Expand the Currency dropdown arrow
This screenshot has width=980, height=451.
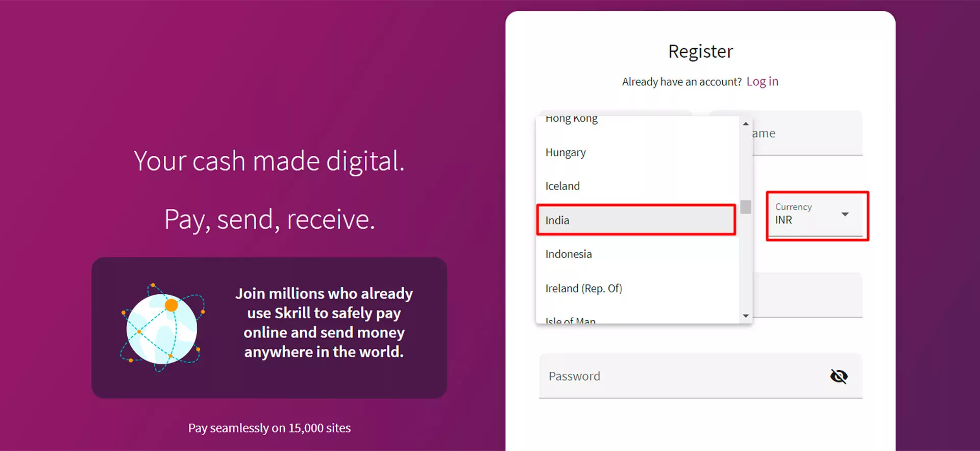click(845, 214)
